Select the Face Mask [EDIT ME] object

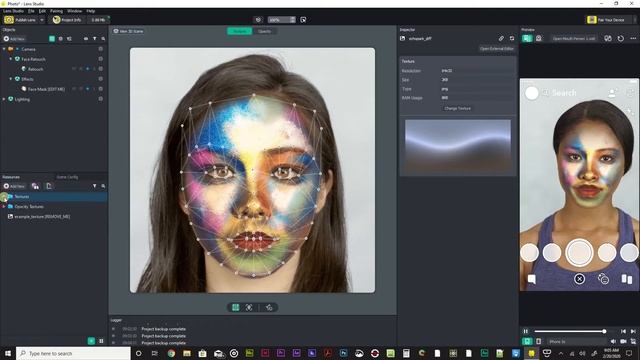46,89
